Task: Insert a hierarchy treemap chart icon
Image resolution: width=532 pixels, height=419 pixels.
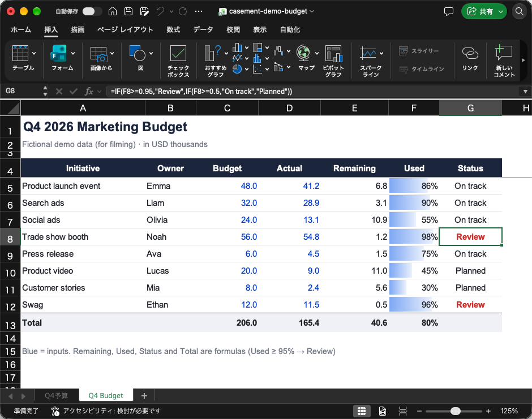Action: pyautogui.click(x=258, y=47)
